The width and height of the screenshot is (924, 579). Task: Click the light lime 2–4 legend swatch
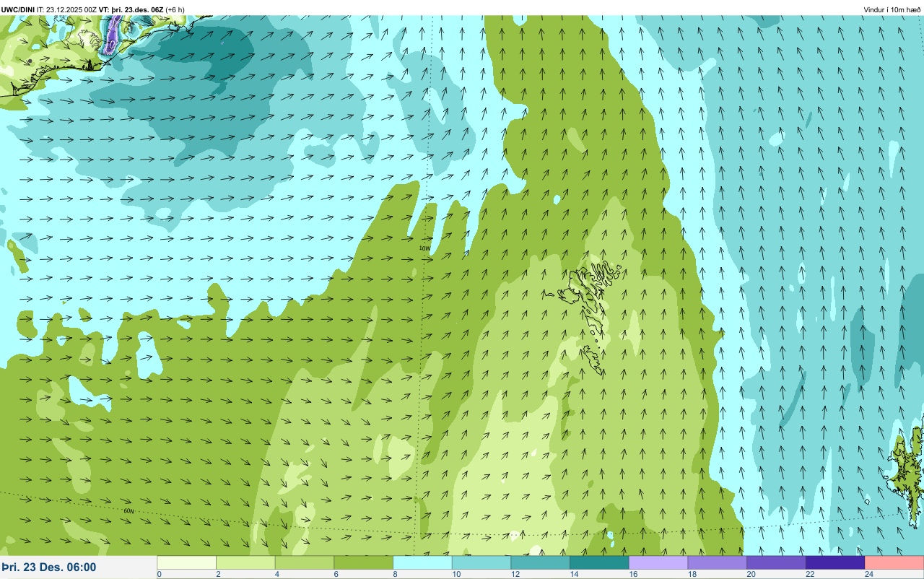[246, 562]
